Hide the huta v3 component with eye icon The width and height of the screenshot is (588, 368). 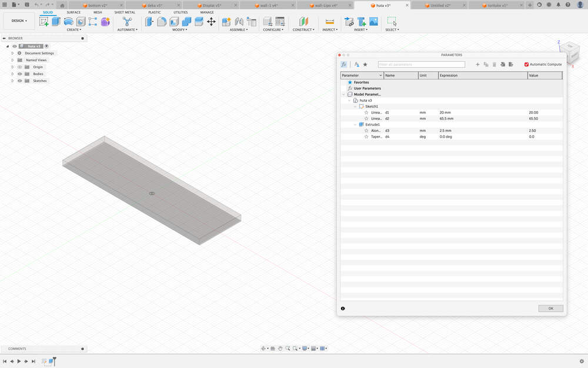click(x=15, y=46)
